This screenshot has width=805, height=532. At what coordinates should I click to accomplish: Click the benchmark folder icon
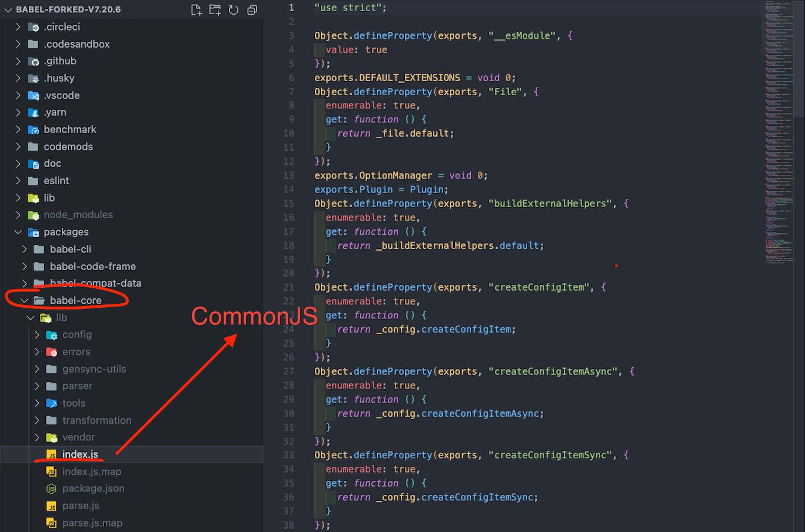[34, 129]
